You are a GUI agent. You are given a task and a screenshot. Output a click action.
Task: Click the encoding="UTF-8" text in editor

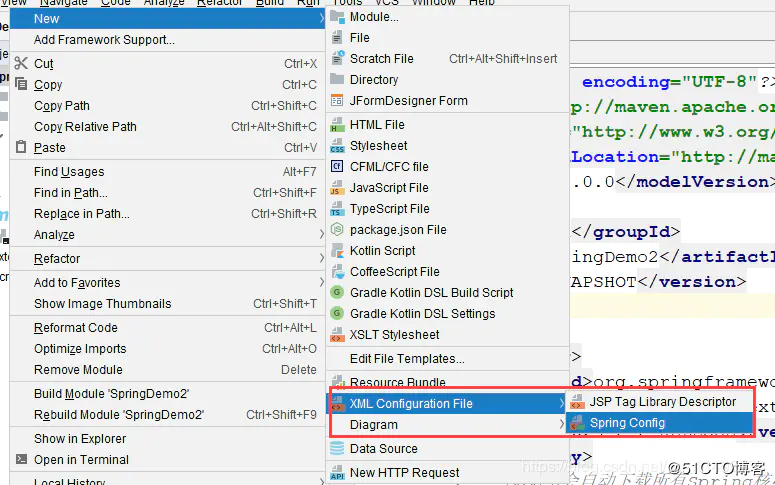(x=669, y=82)
